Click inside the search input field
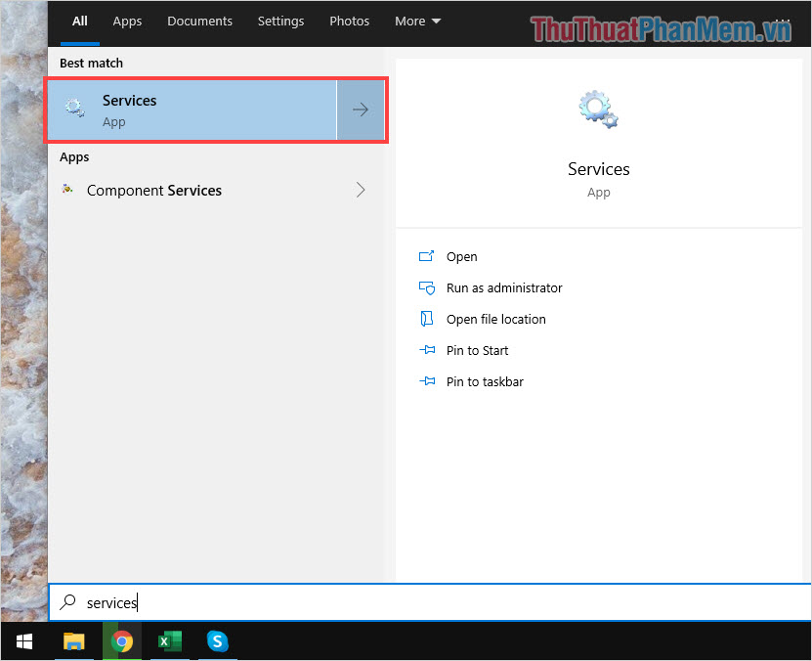Viewport: 812px width, 661px height. coord(293,602)
